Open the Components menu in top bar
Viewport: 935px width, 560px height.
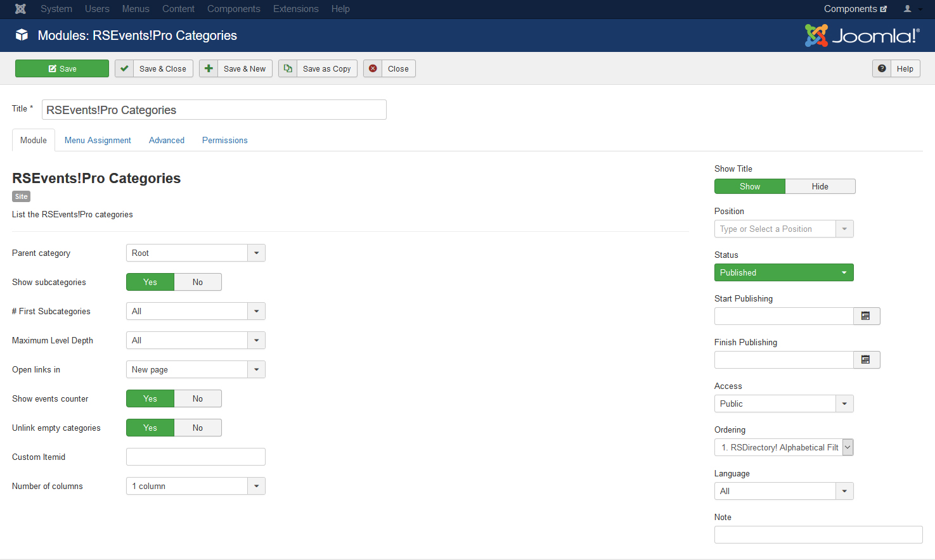234,9
